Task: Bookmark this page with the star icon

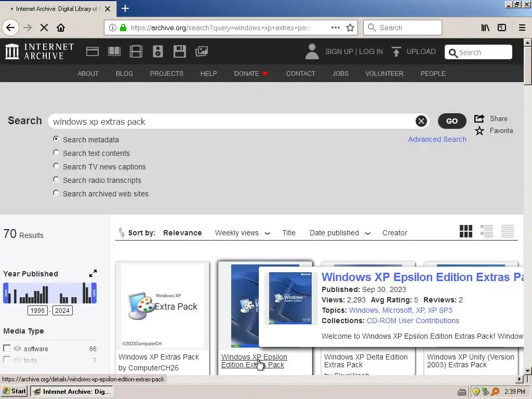Action: click(350, 28)
